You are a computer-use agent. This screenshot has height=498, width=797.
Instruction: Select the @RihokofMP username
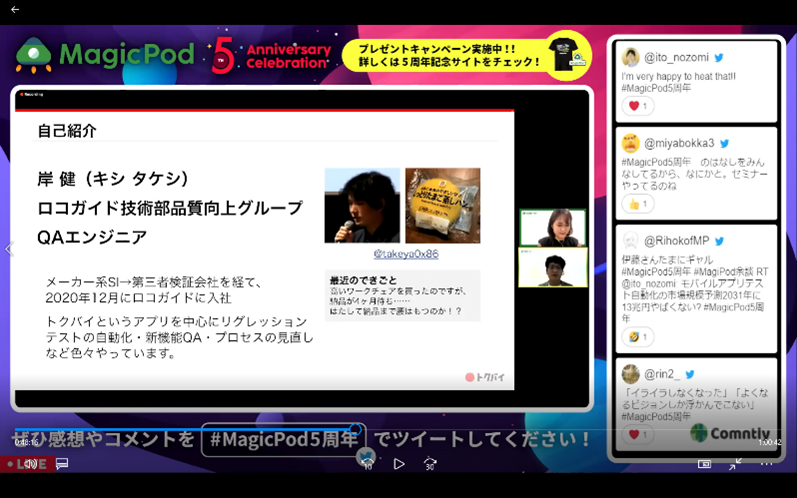pyautogui.click(x=677, y=241)
